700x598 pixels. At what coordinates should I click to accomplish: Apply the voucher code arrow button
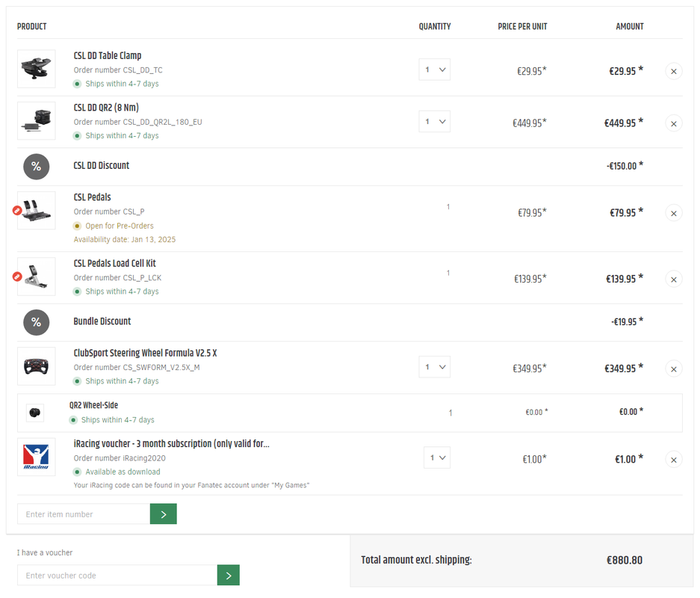pos(228,576)
